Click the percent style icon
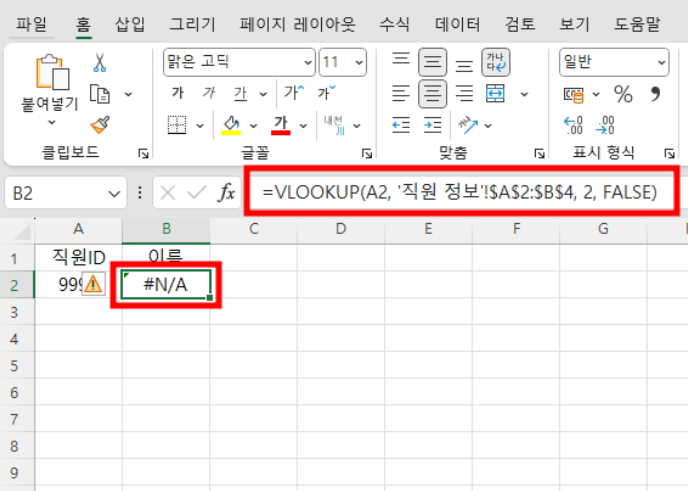 click(x=623, y=94)
